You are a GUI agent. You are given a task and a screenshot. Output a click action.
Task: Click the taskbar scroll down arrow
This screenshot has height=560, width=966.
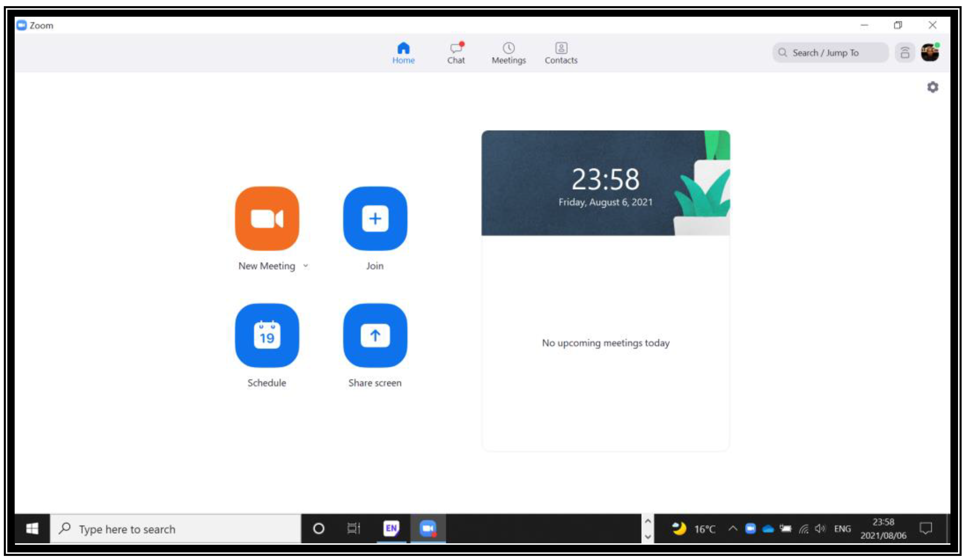(x=647, y=537)
